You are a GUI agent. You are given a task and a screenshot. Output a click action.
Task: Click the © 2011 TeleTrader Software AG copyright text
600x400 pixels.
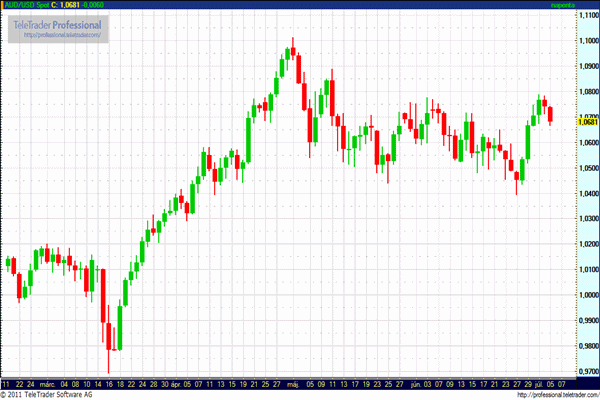48,394
